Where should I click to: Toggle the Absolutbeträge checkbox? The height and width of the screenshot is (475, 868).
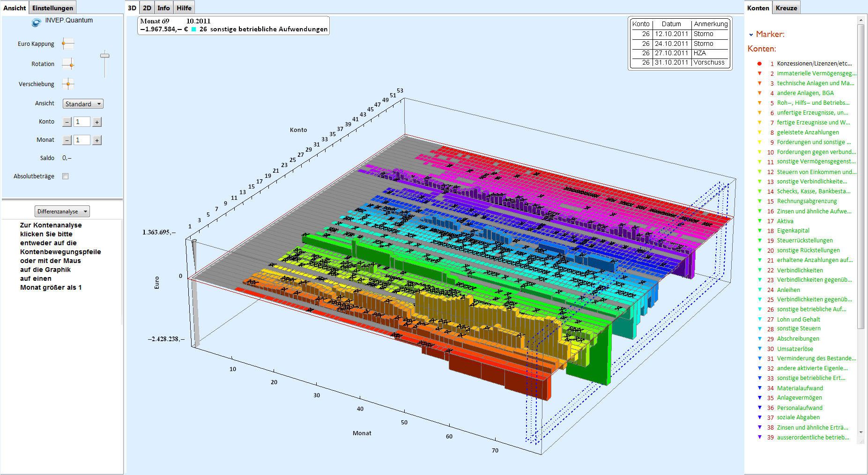[66, 176]
